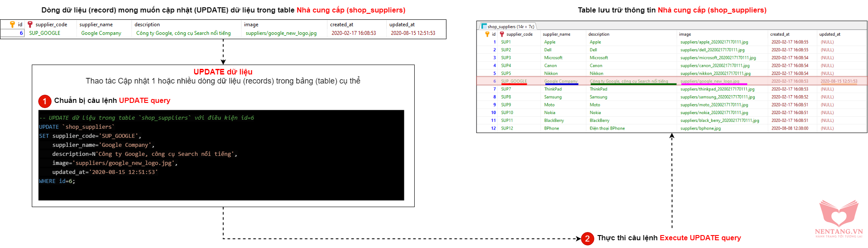Click the red key icon in the single-record table header
868x248 pixels.
coord(30,25)
